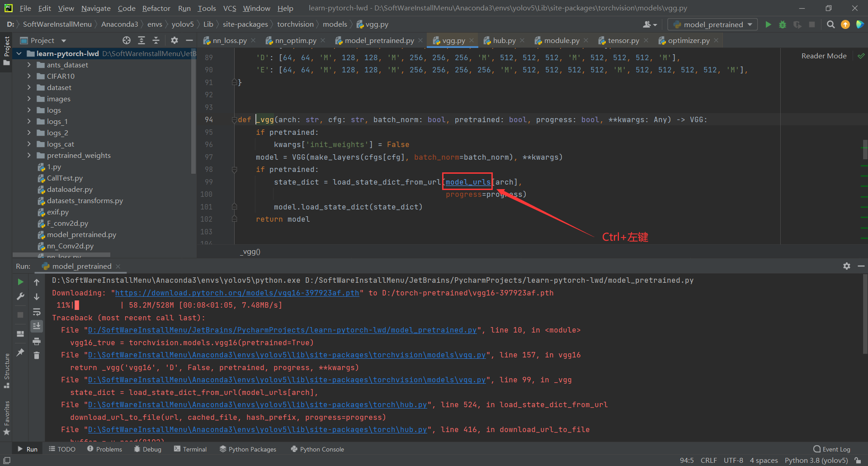Switch to optimizer.py editor tab

click(689, 40)
